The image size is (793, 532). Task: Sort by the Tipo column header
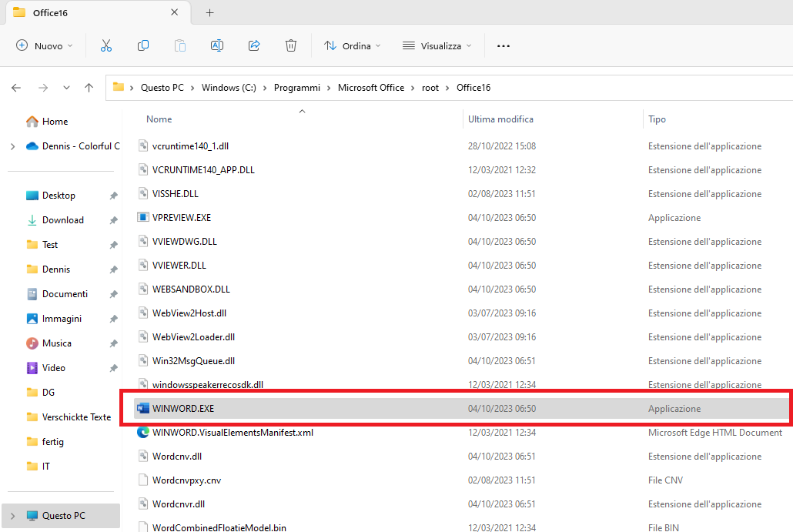[x=657, y=119]
